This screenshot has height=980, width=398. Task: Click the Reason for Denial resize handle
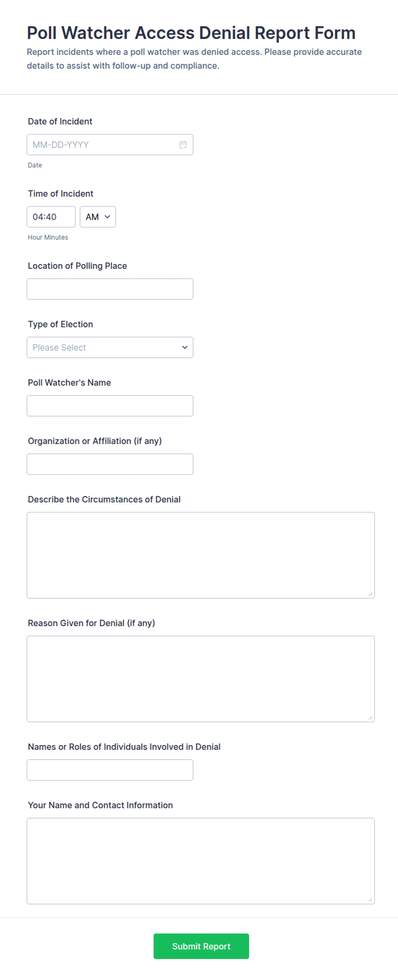[370, 718]
